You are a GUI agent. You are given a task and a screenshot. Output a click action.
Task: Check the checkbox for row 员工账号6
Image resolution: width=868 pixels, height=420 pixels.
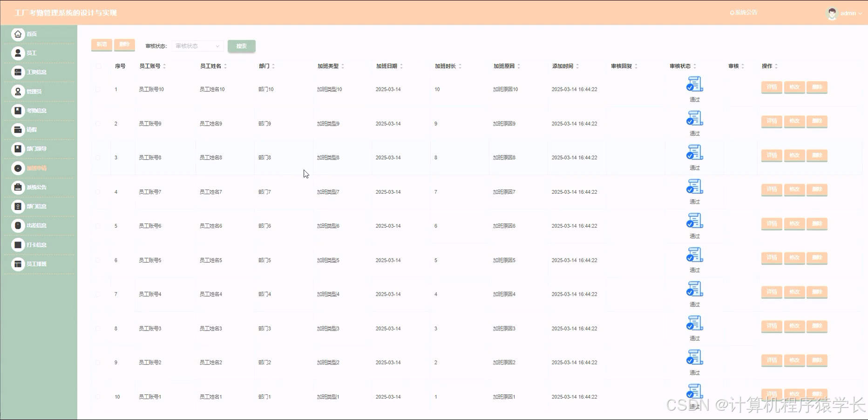[x=98, y=226]
